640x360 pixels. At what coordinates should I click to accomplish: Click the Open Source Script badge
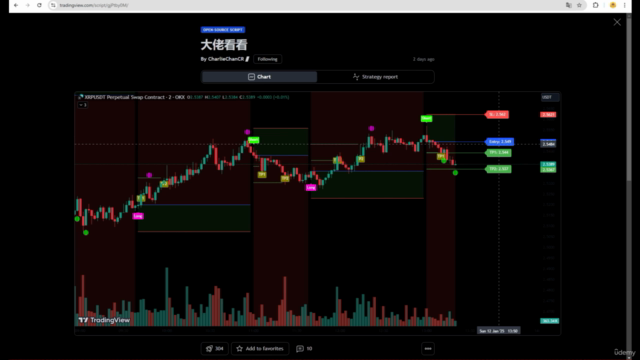point(222,30)
